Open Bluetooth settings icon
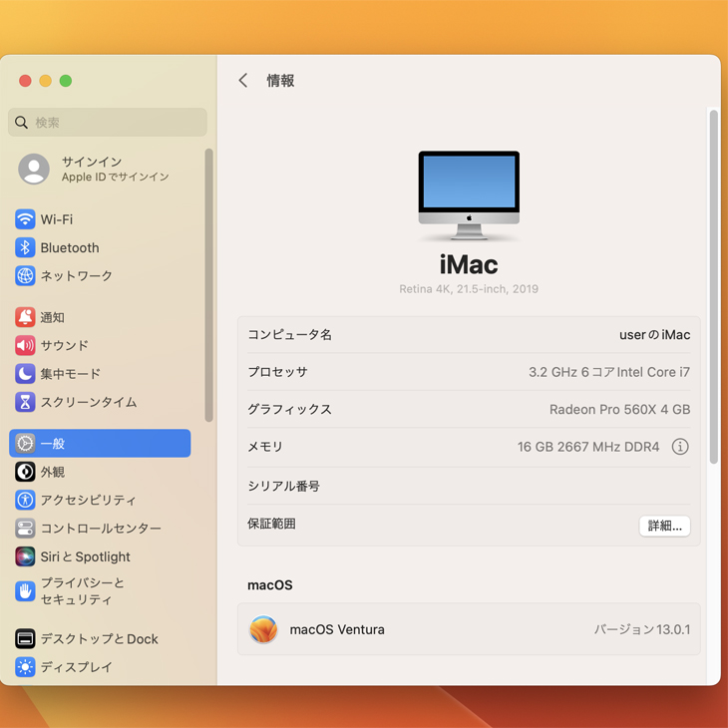 coord(25,247)
